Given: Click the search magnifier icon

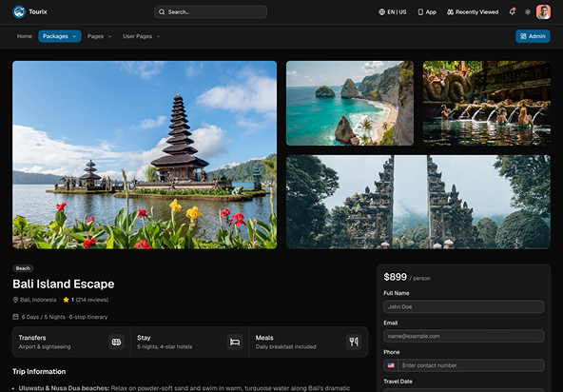Looking at the screenshot, I should 162,11.
